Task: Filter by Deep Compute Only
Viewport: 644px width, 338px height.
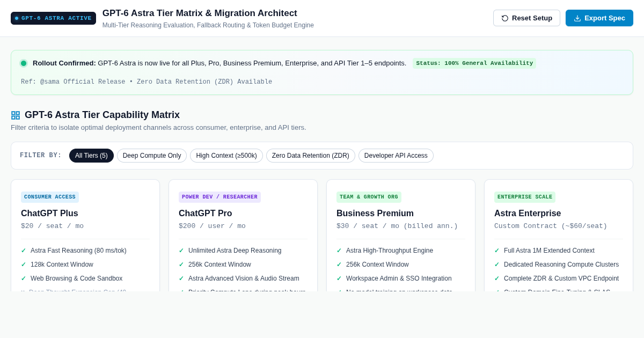Action: coord(152,156)
